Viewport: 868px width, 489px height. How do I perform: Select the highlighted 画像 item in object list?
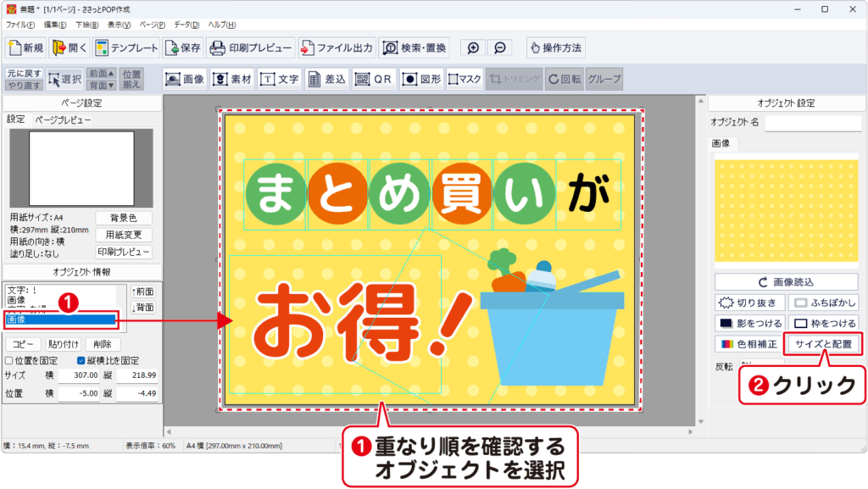pyautogui.click(x=59, y=320)
